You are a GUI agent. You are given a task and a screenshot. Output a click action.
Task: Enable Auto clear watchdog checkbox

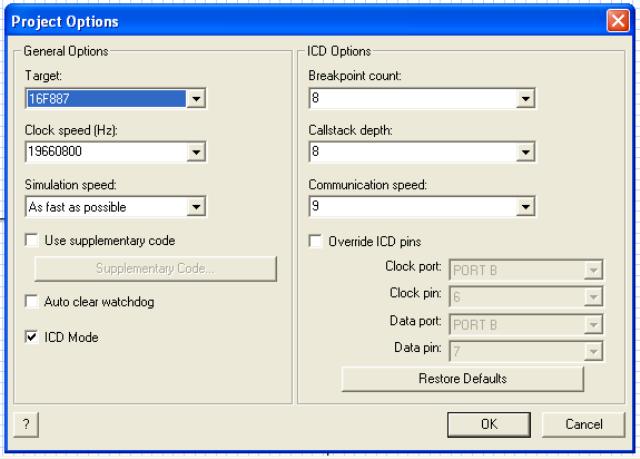31,302
